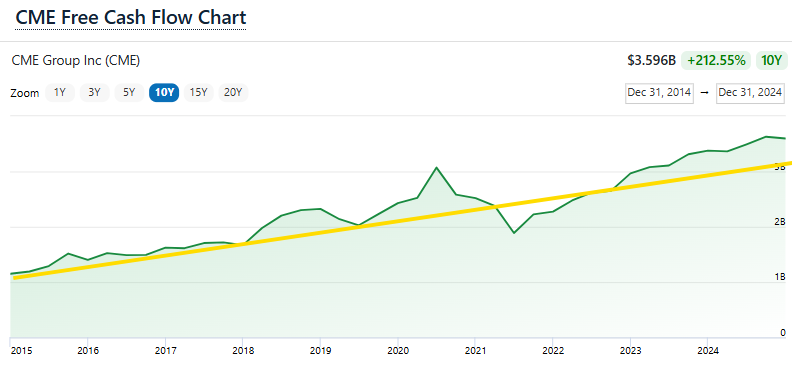Click the 2016 x-axis label
This screenshot has width=792, height=365.
click(87, 350)
